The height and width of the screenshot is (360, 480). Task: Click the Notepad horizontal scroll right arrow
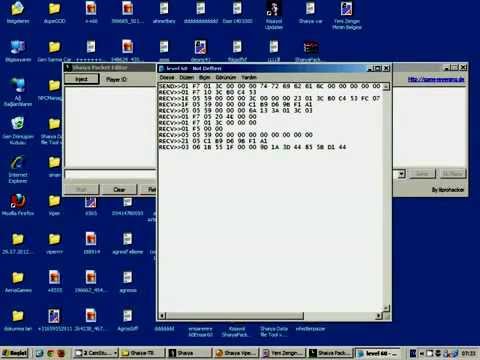[379, 315]
